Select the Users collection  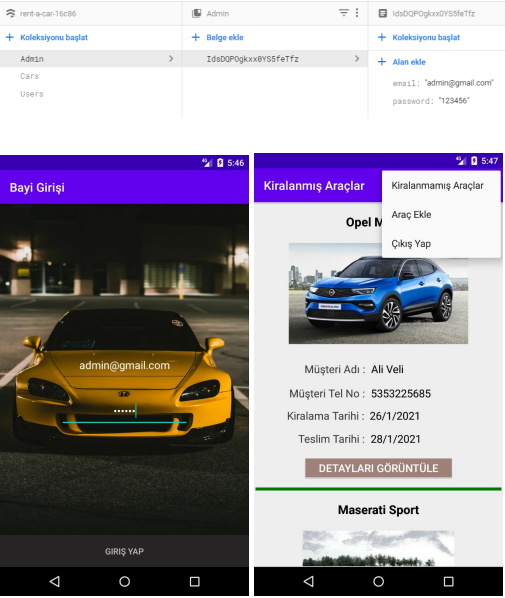[32, 94]
